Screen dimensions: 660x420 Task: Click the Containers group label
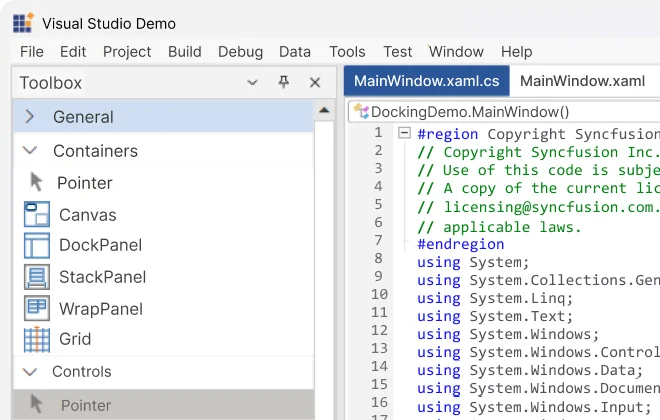[96, 151]
